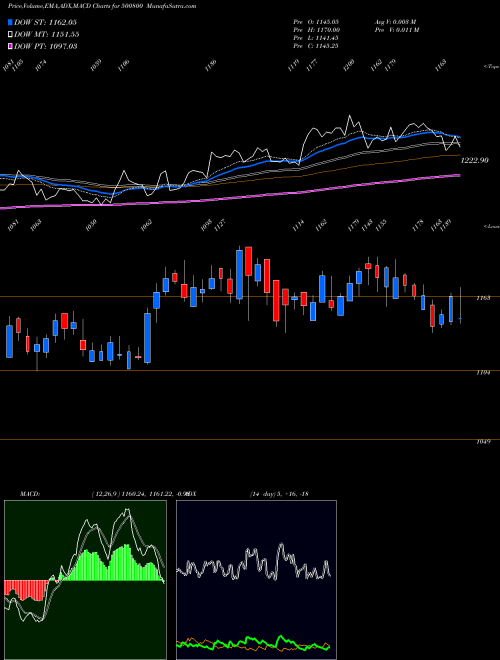Click the chart title mentioning MunafaSutra.com
500x660 pixels.
[x=101, y=6]
